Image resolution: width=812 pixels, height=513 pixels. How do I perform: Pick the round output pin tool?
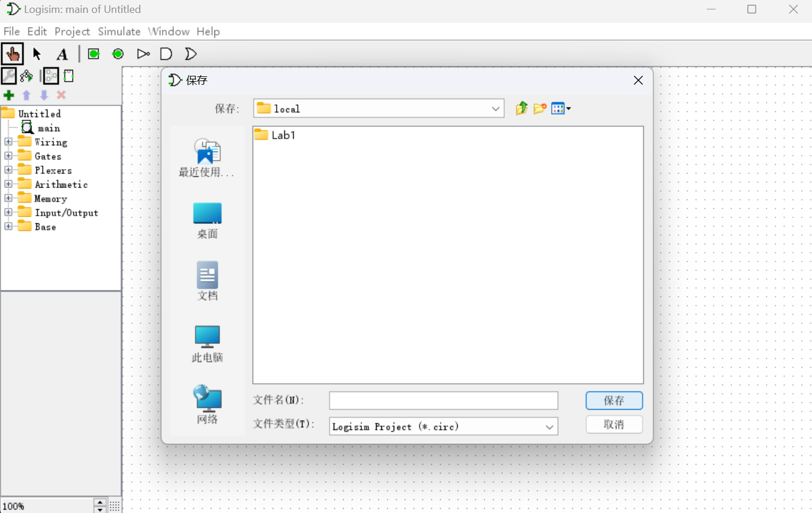tap(118, 54)
